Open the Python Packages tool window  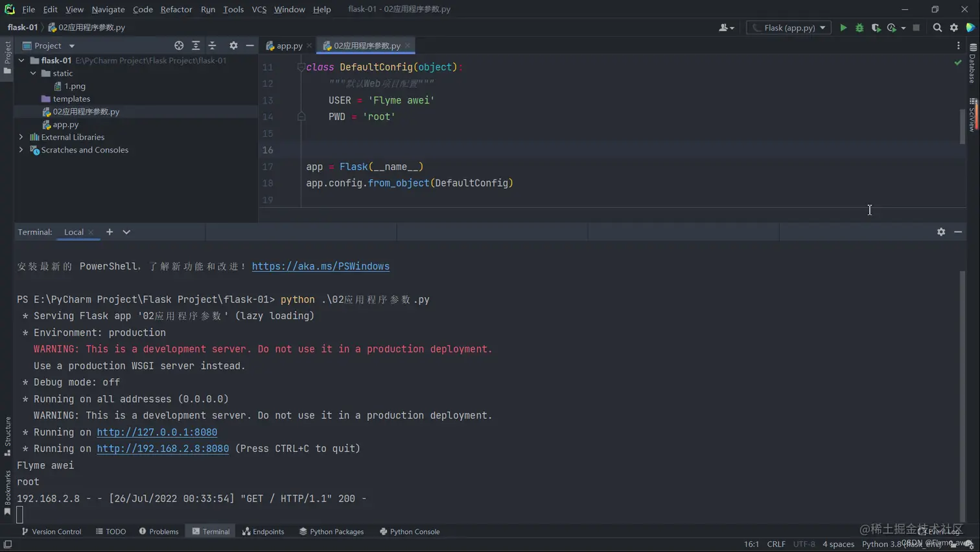pyautogui.click(x=331, y=531)
